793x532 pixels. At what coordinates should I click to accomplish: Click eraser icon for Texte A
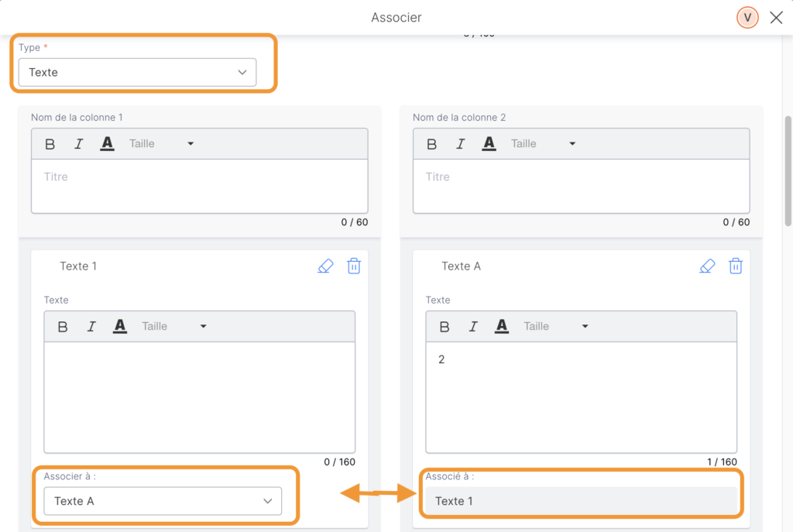click(707, 266)
